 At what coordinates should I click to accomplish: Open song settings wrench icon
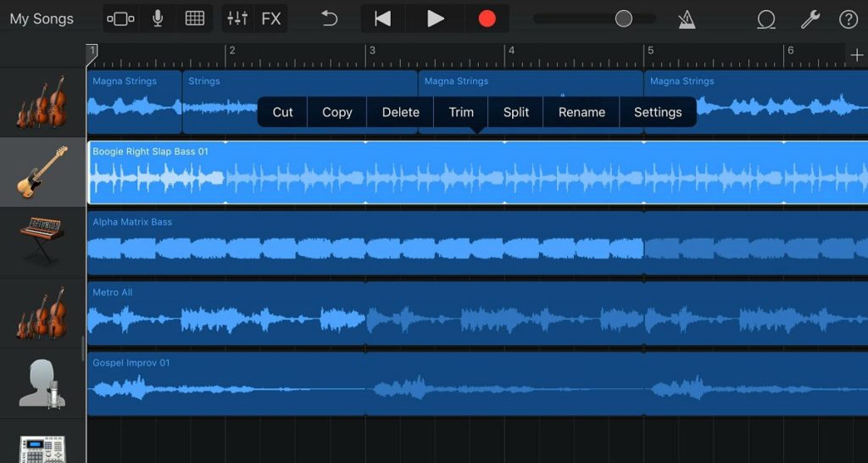pos(810,19)
